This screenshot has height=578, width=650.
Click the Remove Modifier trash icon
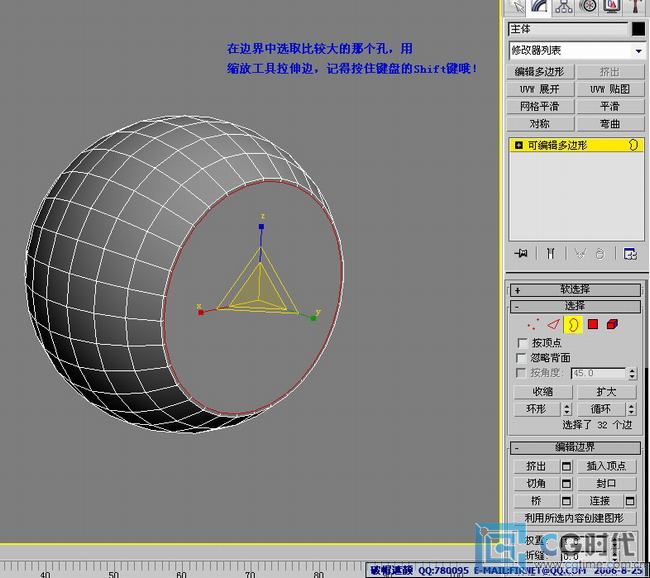coord(600,253)
